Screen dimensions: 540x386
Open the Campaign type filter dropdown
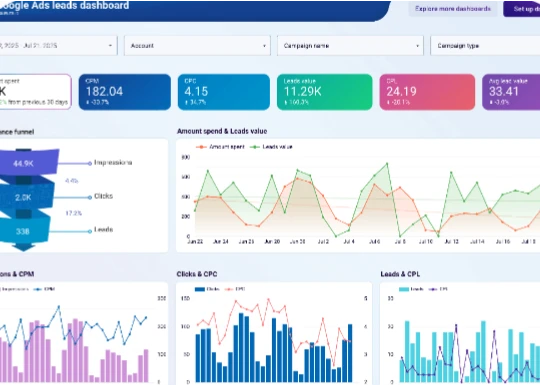[x=485, y=45]
